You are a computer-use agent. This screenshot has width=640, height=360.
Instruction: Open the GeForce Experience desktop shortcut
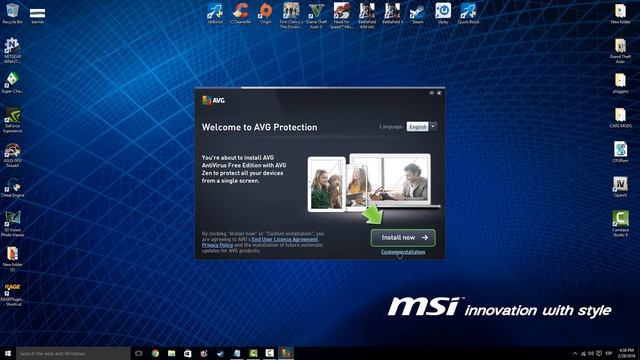pos(12,120)
